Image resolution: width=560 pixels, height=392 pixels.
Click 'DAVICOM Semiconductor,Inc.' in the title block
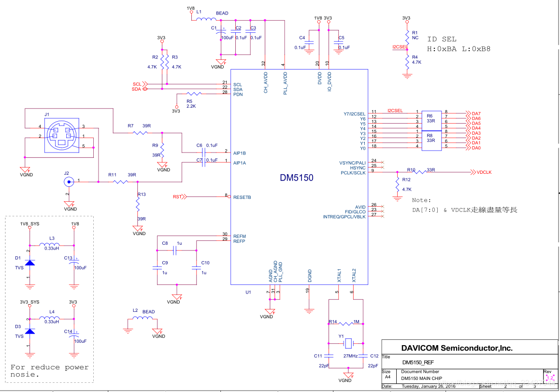(x=457, y=348)
